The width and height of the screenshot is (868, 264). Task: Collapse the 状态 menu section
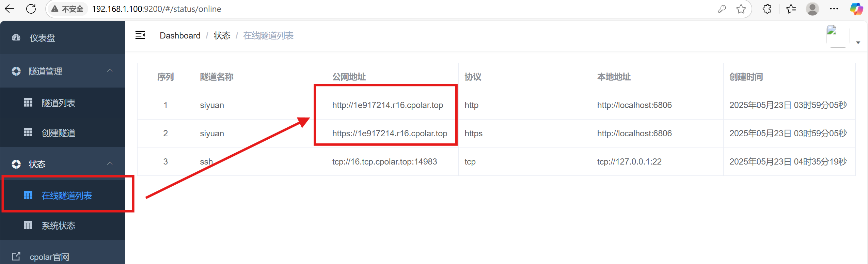tap(110, 164)
